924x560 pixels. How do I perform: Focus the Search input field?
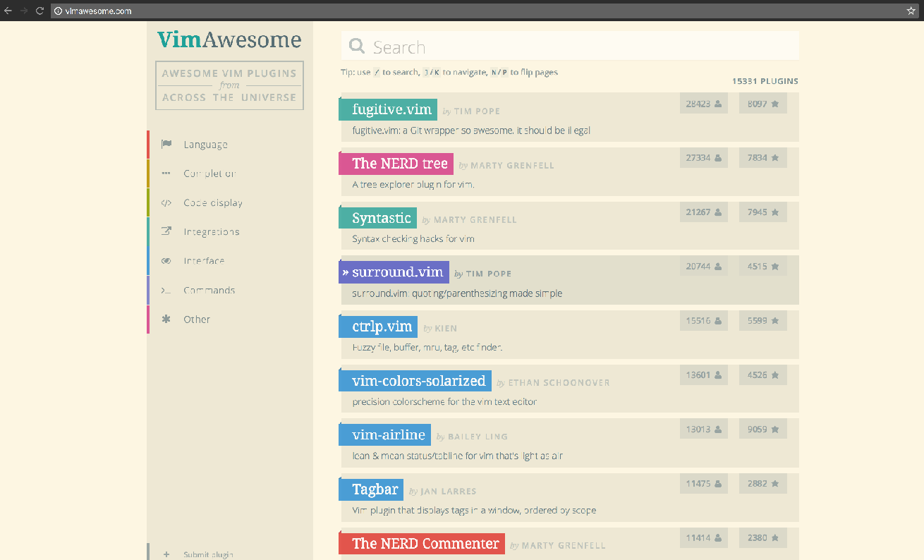coord(570,47)
